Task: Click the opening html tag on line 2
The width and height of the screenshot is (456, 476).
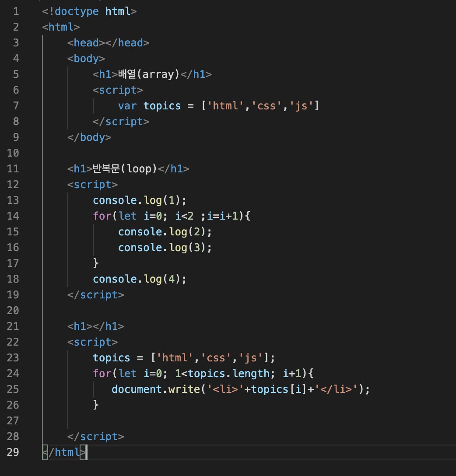Action: tap(61, 27)
